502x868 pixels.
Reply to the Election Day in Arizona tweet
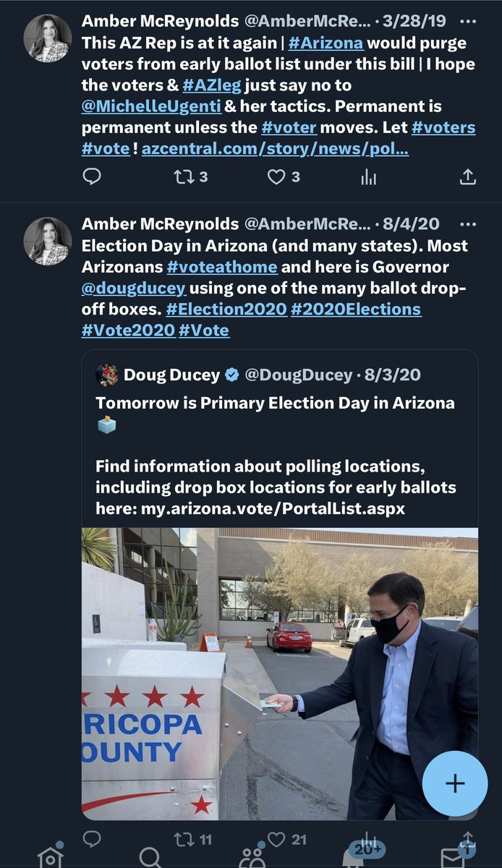point(91,839)
